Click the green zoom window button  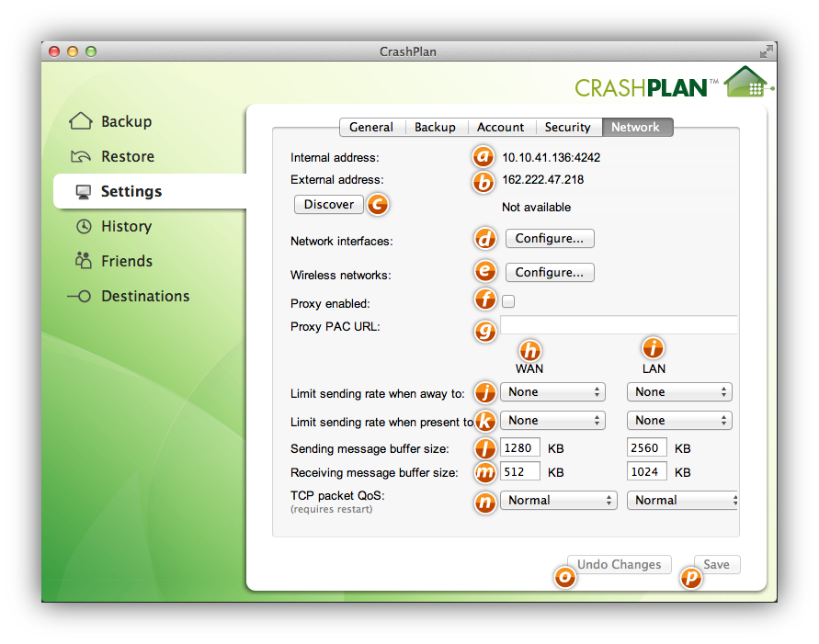[x=91, y=51]
